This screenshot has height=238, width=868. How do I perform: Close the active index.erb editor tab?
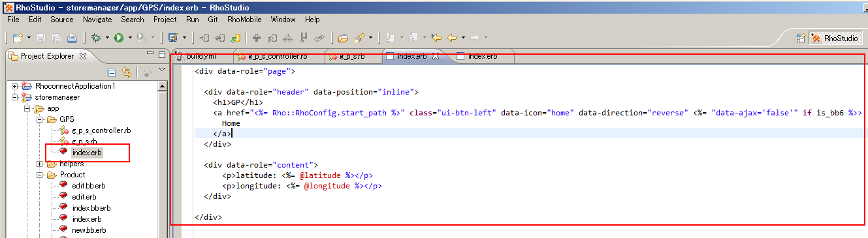[x=436, y=57]
